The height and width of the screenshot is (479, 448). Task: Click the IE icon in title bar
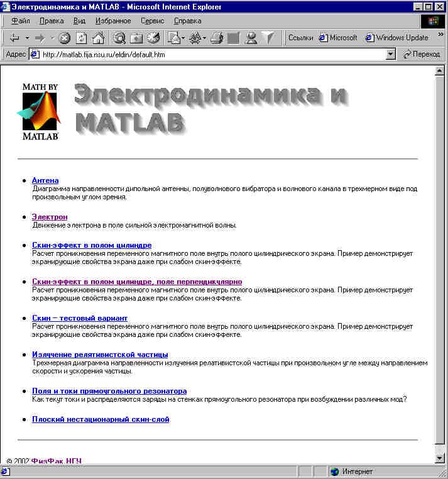(6, 7)
